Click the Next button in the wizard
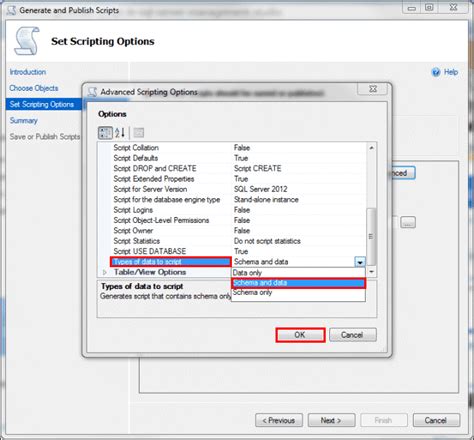Viewport: 474px width, 440px height. tap(331, 420)
